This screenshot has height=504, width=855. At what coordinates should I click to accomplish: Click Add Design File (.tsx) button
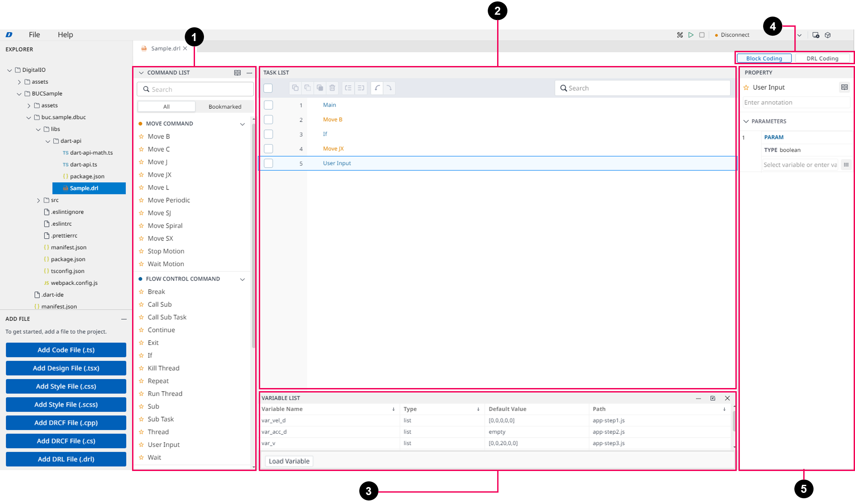pyautogui.click(x=66, y=368)
